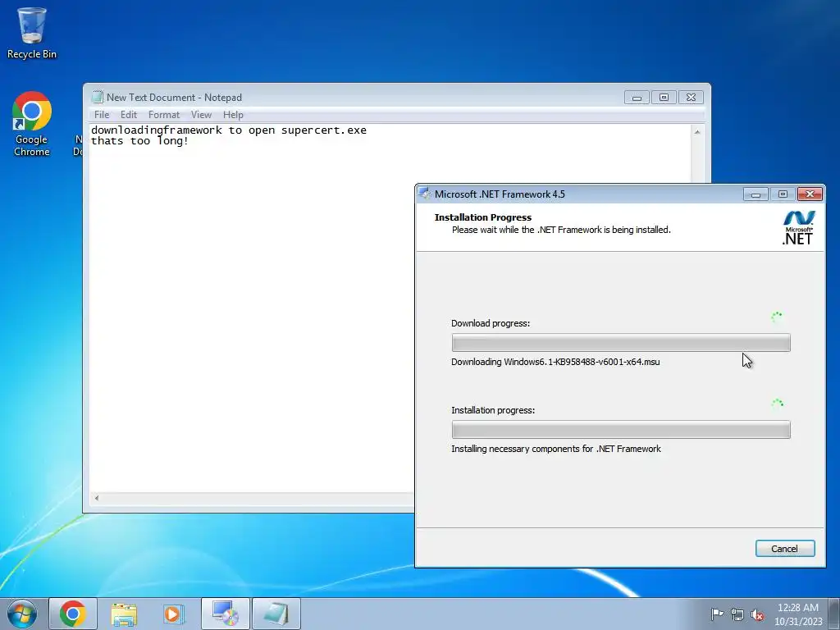Click the .NET Framework setup title icon

(x=424, y=194)
